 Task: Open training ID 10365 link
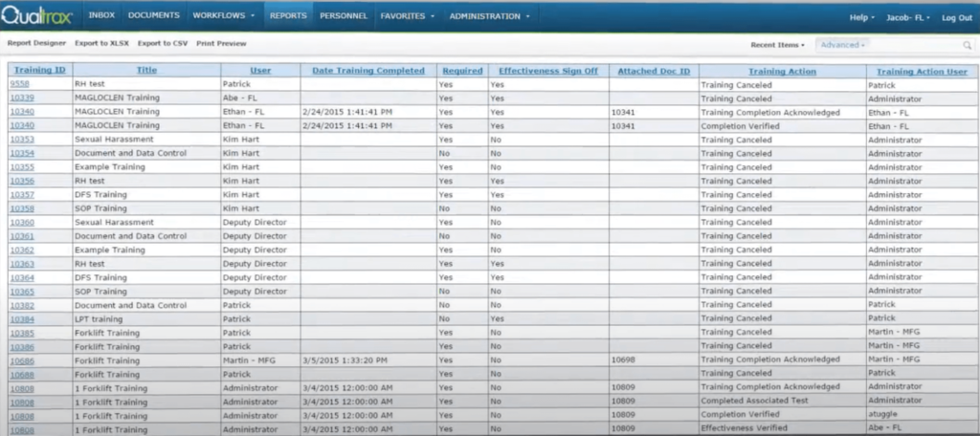22,291
